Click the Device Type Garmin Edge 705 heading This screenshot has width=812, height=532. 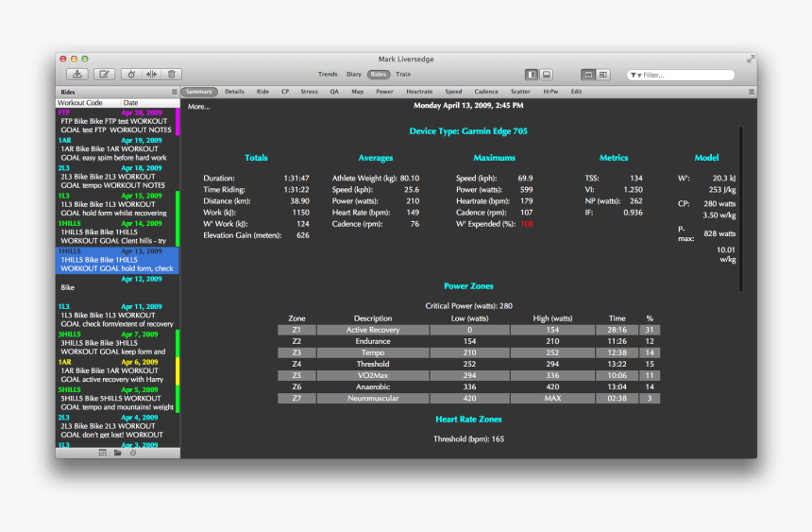(x=468, y=131)
